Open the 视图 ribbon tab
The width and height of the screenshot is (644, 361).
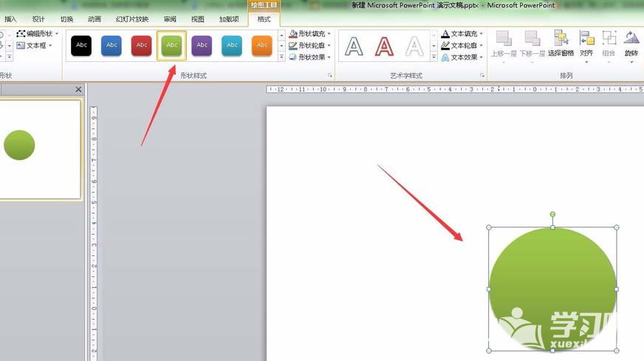[197, 19]
